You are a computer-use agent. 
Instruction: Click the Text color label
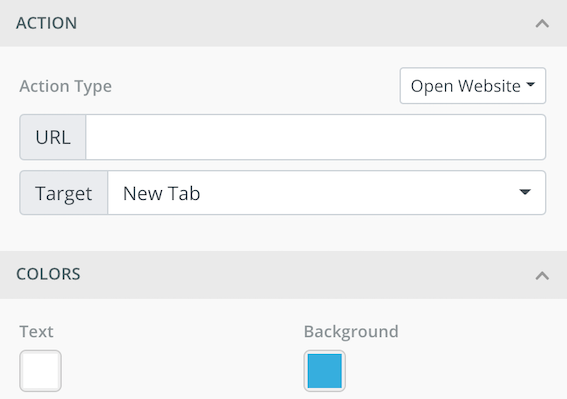click(x=37, y=331)
